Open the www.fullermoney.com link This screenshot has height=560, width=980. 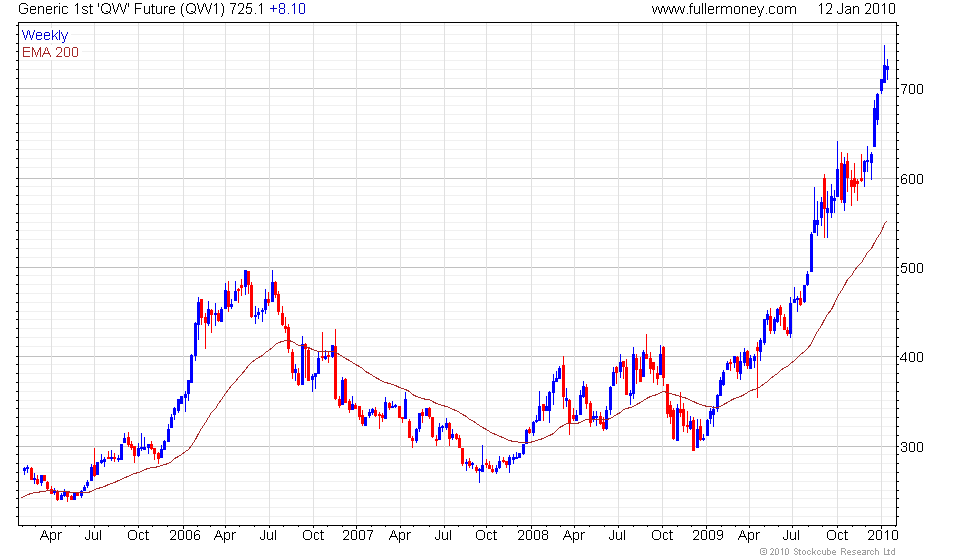pos(723,9)
